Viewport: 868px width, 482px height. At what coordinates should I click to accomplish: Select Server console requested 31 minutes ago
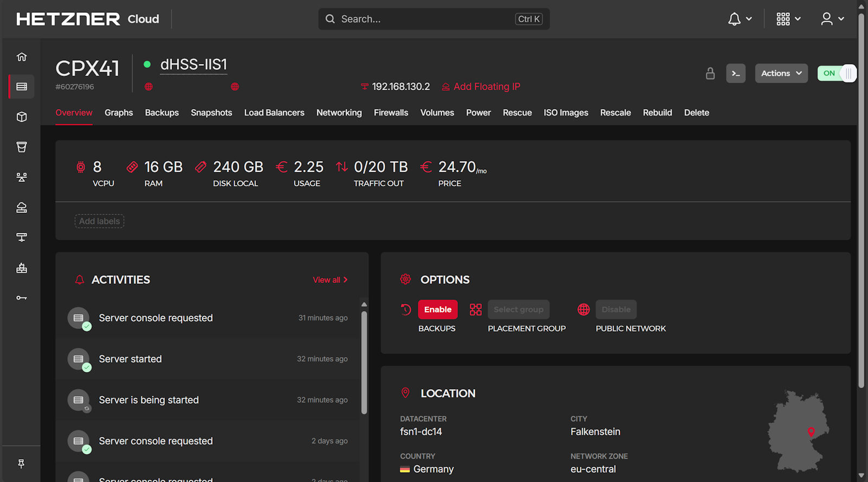(x=207, y=318)
